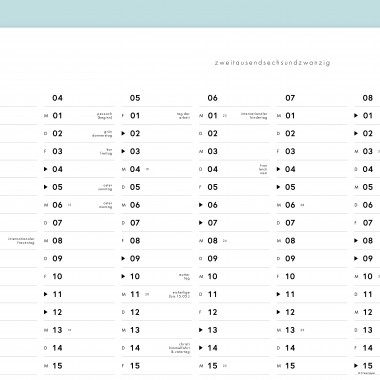
Task: Click the zweitausendsechsundzwanzig year title
Action: (272, 63)
